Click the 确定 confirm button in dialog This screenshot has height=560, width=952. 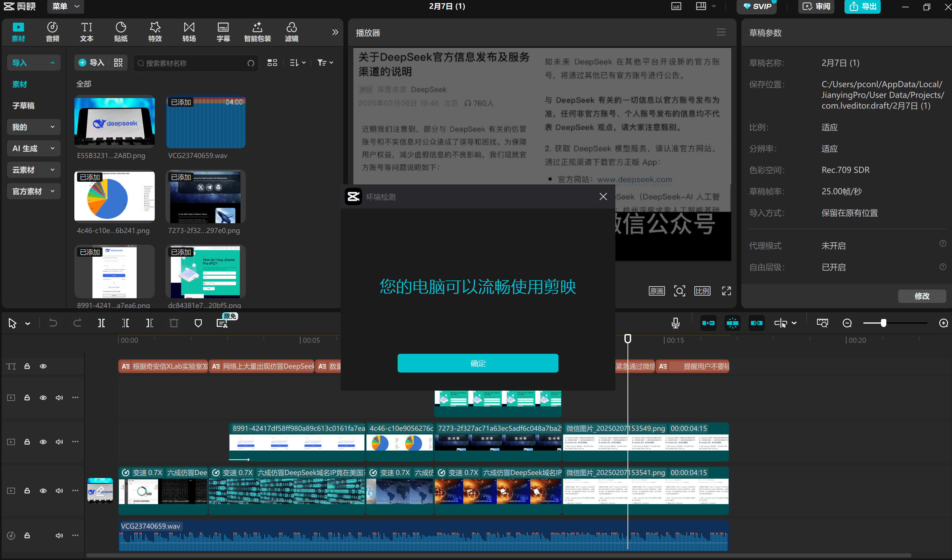click(x=478, y=363)
